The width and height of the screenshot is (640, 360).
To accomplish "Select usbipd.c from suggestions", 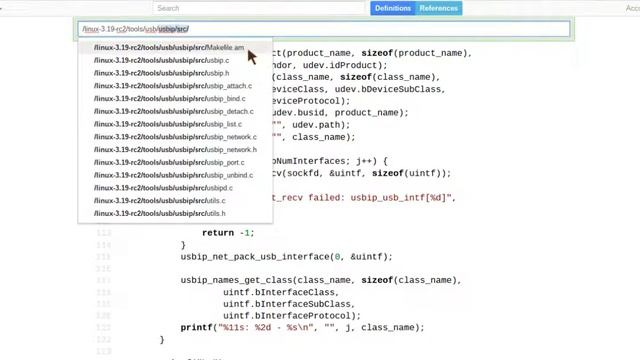I will (175, 188).
